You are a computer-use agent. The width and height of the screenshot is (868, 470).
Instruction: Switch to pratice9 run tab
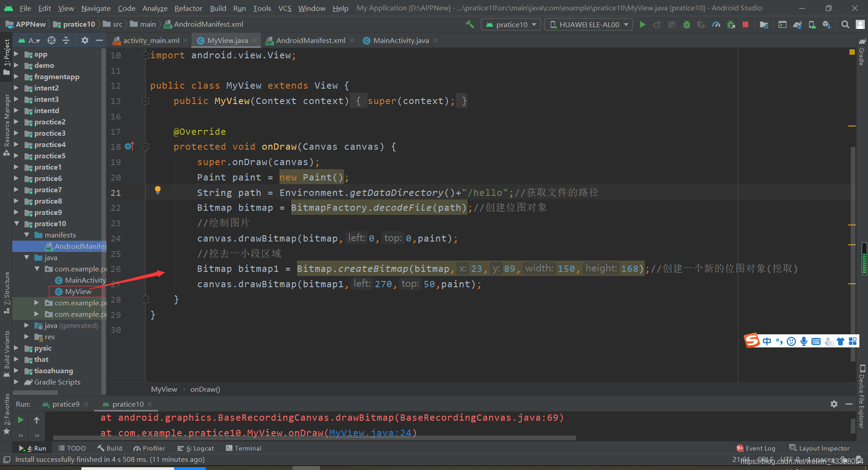(66, 404)
